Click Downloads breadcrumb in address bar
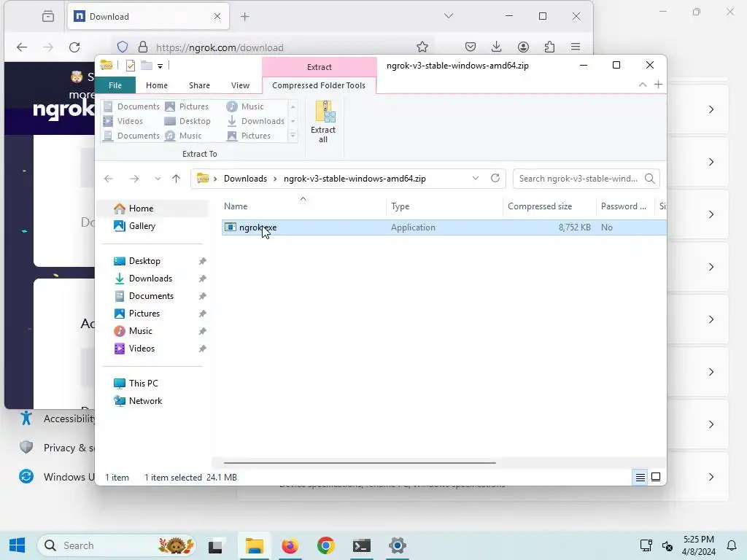The height and width of the screenshot is (560, 747). coord(245,179)
